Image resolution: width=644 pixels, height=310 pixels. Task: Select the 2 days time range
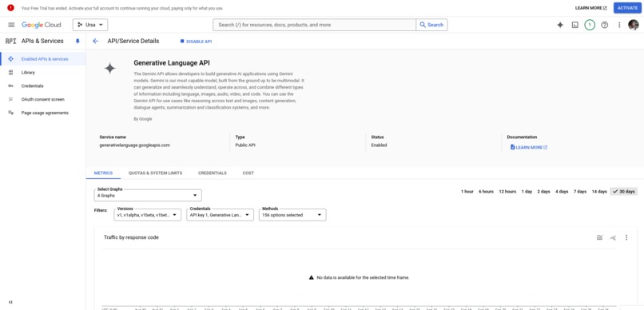544,191
